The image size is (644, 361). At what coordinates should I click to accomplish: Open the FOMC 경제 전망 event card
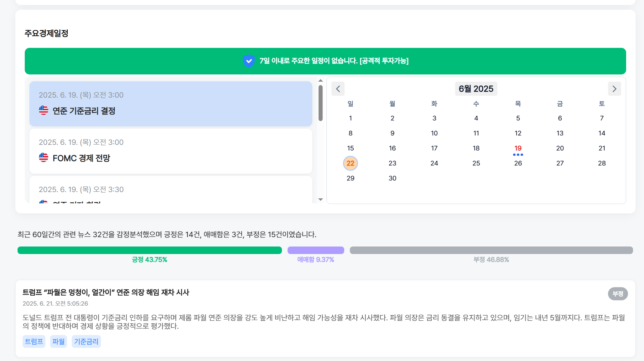[171, 151]
